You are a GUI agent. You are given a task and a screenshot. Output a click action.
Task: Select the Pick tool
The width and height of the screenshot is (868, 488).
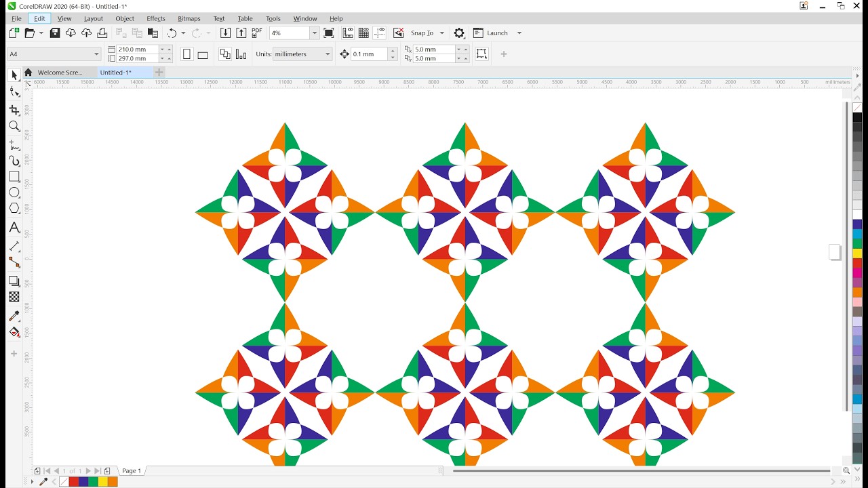click(14, 75)
